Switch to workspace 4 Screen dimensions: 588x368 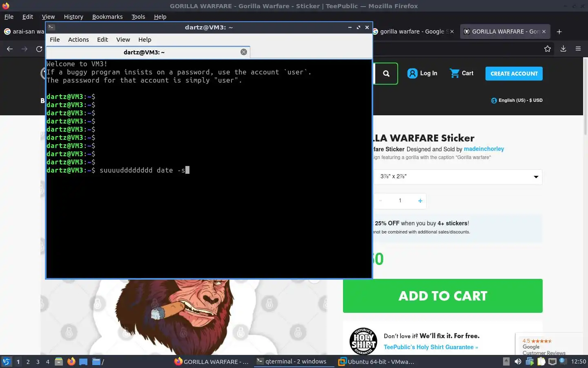point(48,361)
